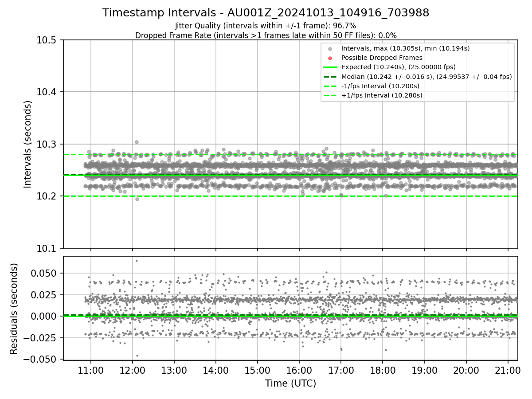Viewport: 532px width, 399px height.
Task: Click the highest residual outlier point above 0.050
Action: pos(137,261)
